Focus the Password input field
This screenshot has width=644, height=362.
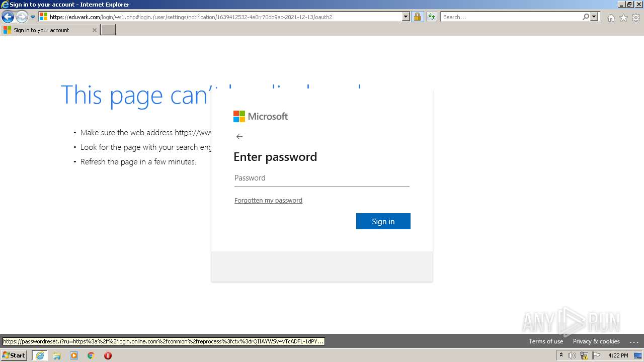[322, 178]
